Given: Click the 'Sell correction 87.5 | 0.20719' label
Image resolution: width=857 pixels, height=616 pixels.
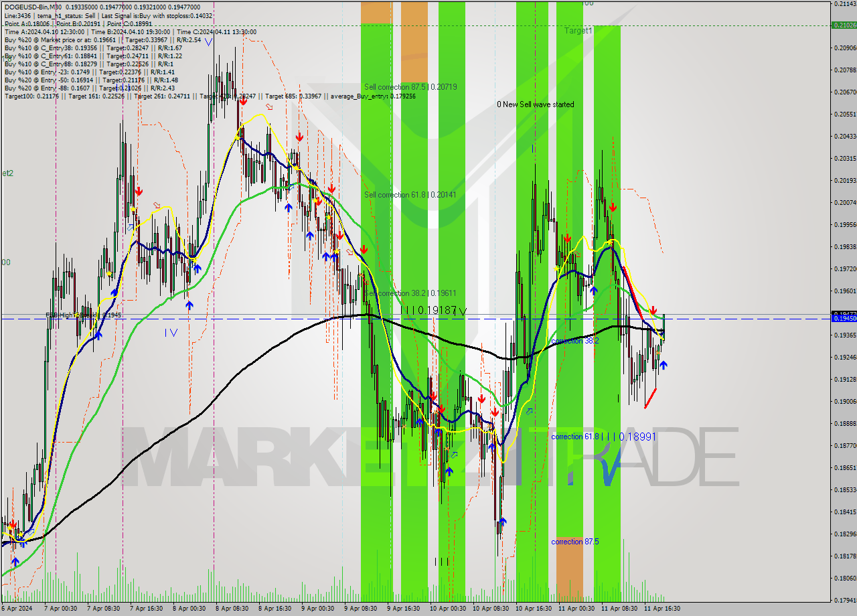Looking at the screenshot, I should click(410, 87).
